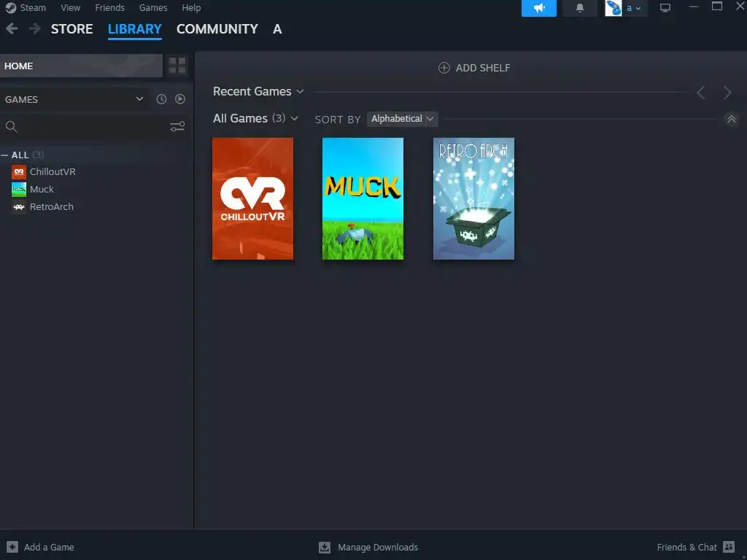Open the ChilloutVR cover art
The width and height of the screenshot is (747, 560).
click(x=252, y=198)
